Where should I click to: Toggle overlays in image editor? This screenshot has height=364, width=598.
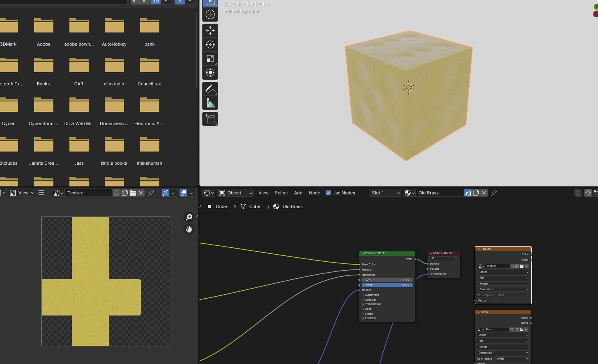183,193
